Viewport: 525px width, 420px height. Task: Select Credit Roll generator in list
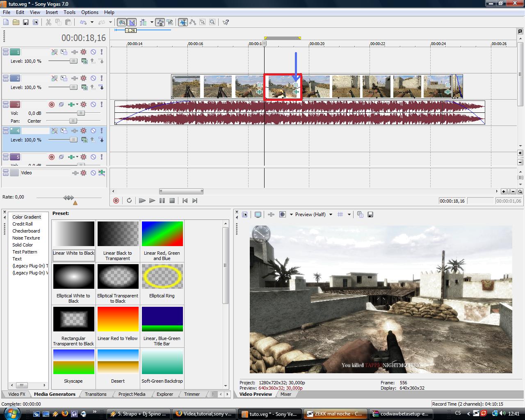tap(23, 224)
